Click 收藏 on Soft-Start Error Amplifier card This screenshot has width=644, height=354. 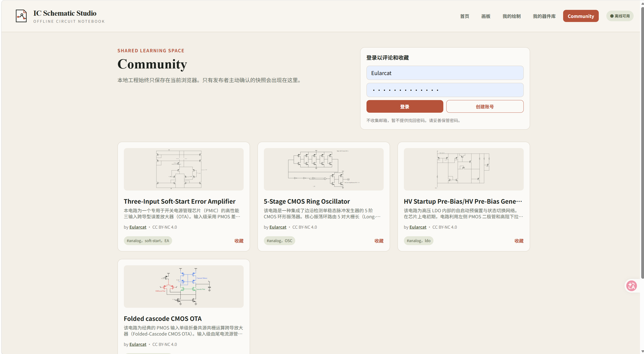coord(239,241)
